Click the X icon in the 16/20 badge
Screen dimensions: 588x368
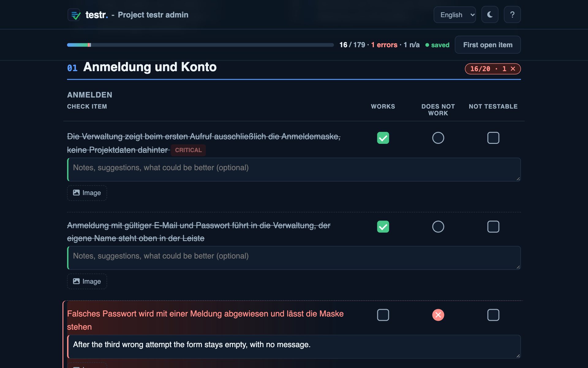513,69
